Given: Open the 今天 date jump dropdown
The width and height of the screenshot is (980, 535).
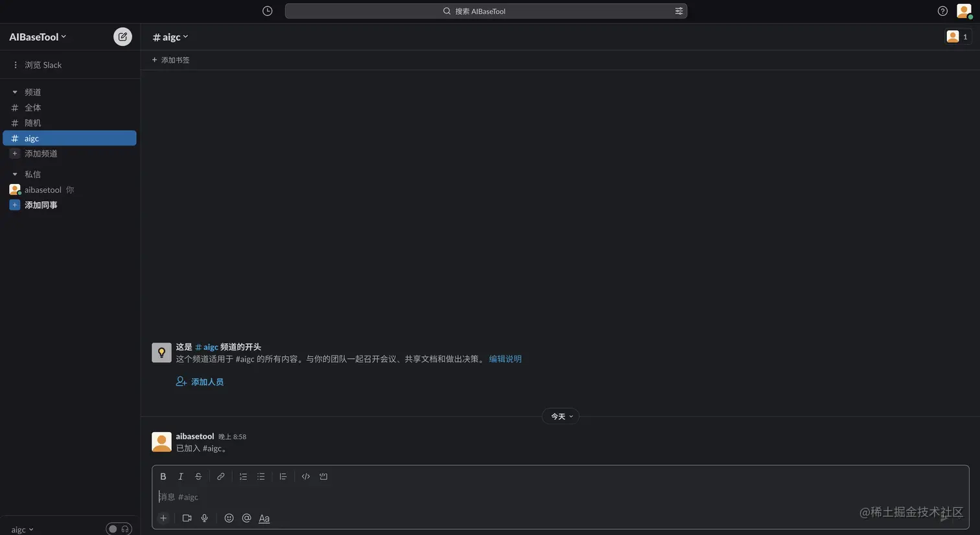Looking at the screenshot, I should 561,416.
